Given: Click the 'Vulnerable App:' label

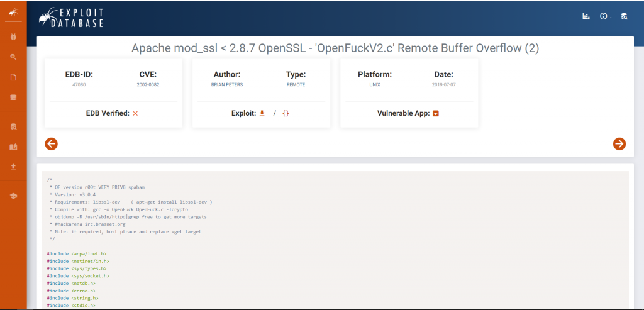Looking at the screenshot, I should pos(404,113).
